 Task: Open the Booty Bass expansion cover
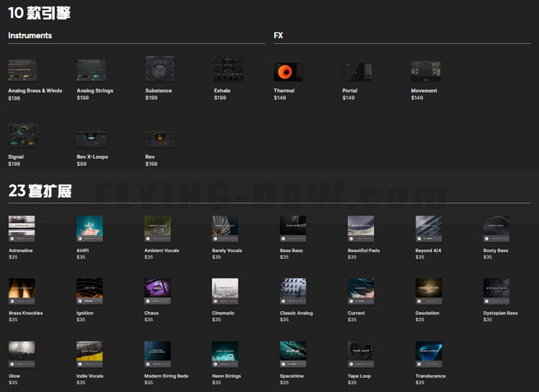(x=497, y=228)
